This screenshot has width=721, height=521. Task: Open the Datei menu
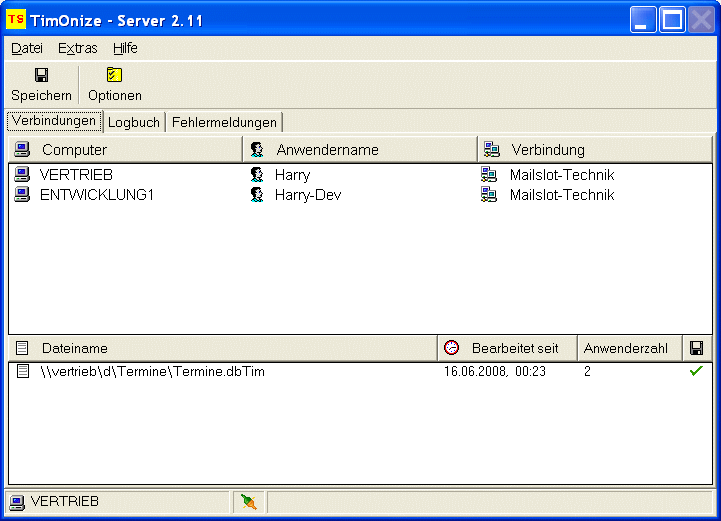pyautogui.click(x=27, y=48)
